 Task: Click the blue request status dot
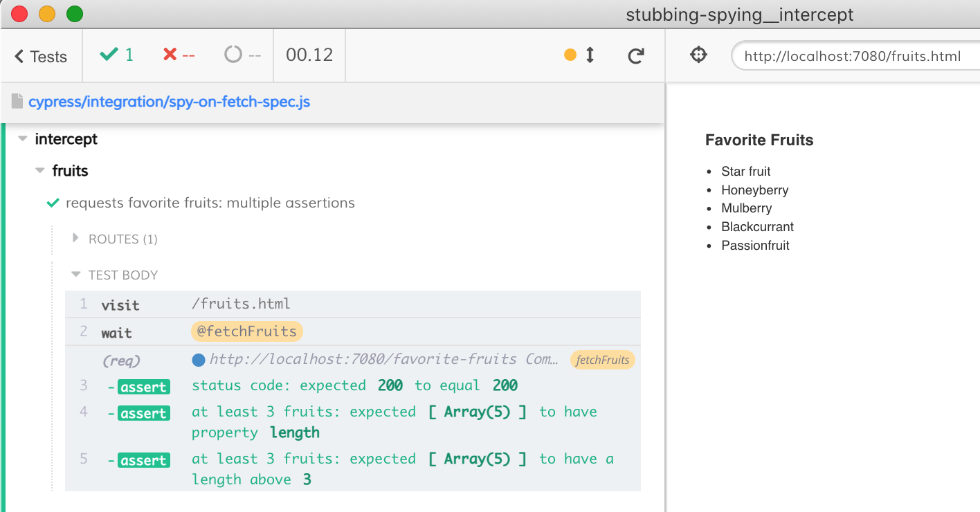[199, 360]
